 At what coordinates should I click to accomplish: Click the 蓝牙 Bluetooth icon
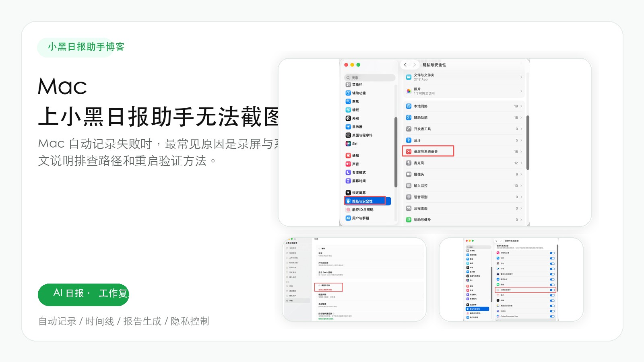point(409,140)
